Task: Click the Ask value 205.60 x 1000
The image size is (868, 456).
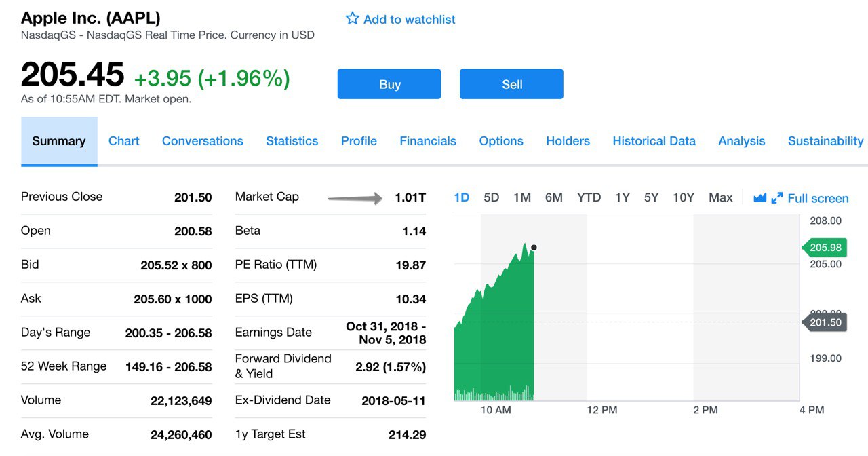Action: 173,299
